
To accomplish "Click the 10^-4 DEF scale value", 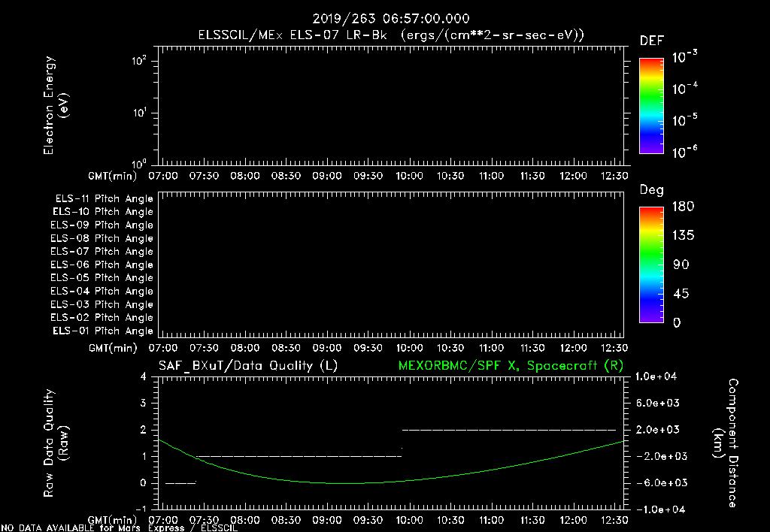I will point(684,89).
